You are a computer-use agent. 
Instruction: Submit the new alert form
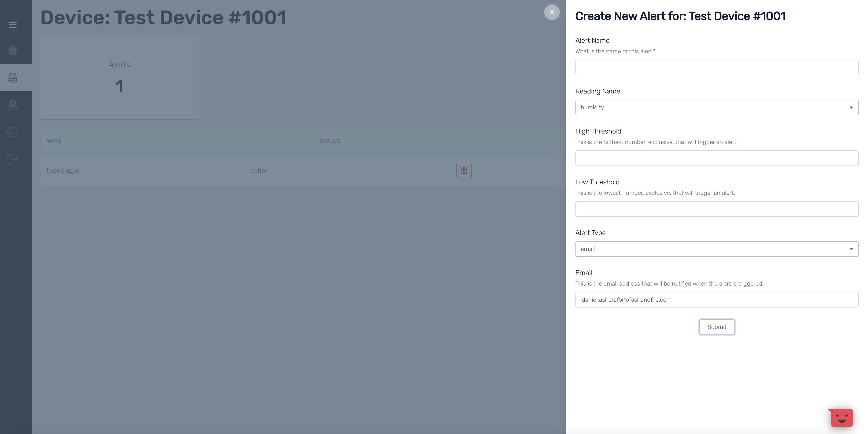click(x=717, y=327)
